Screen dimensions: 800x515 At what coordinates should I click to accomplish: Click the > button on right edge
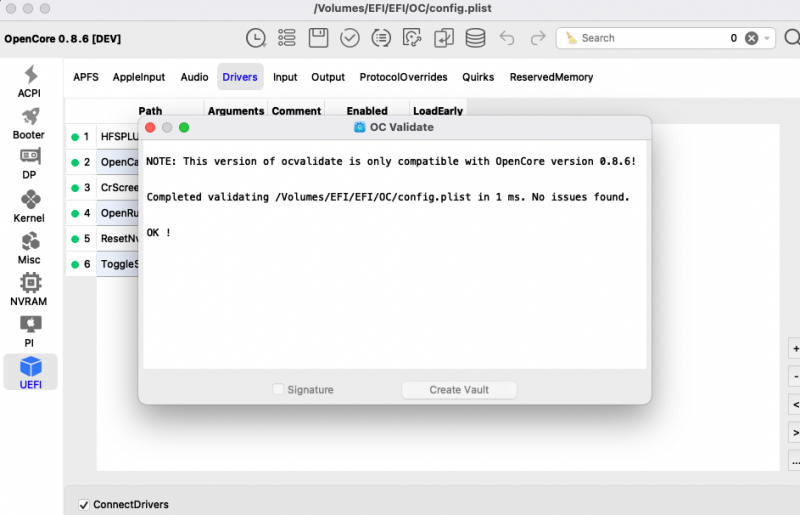795,433
